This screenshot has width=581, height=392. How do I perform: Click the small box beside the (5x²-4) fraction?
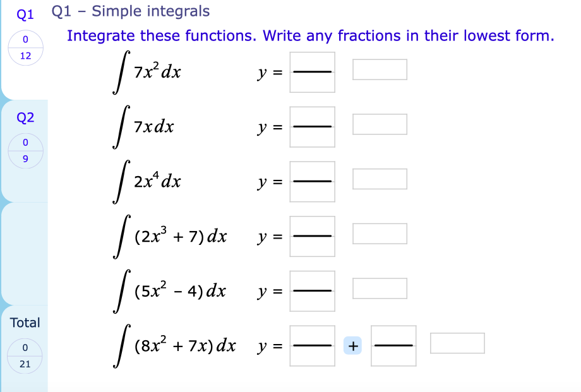[380, 288]
